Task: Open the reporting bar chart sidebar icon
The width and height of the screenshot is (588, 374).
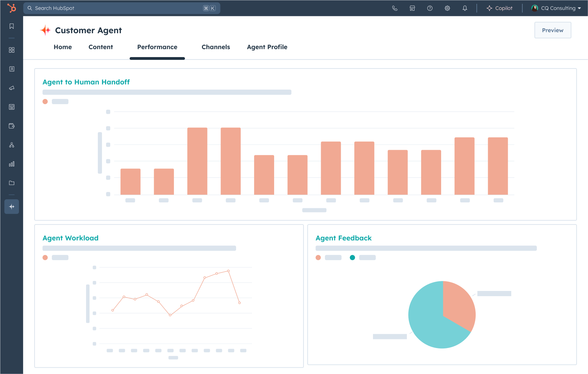Action: coord(12,164)
